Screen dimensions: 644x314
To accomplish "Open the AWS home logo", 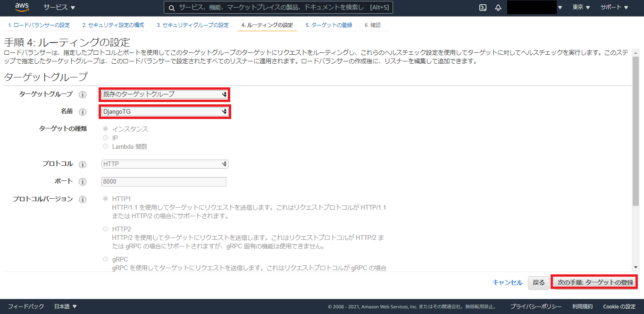I will (x=22, y=7).
